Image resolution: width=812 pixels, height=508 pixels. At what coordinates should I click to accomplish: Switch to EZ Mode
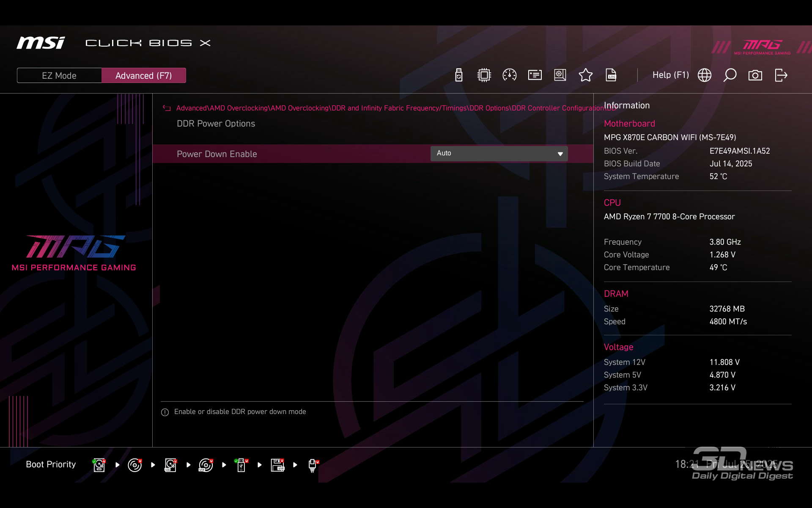coord(59,75)
